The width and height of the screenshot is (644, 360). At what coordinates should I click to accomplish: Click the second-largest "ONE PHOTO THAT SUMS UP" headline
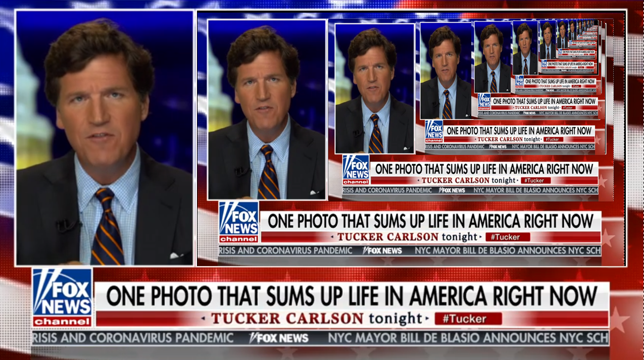pyautogui.click(x=431, y=221)
